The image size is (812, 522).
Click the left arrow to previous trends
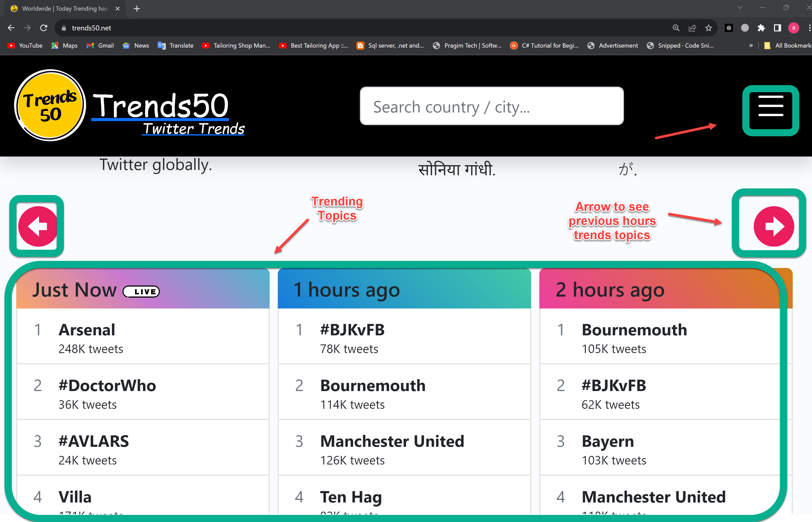[37, 226]
